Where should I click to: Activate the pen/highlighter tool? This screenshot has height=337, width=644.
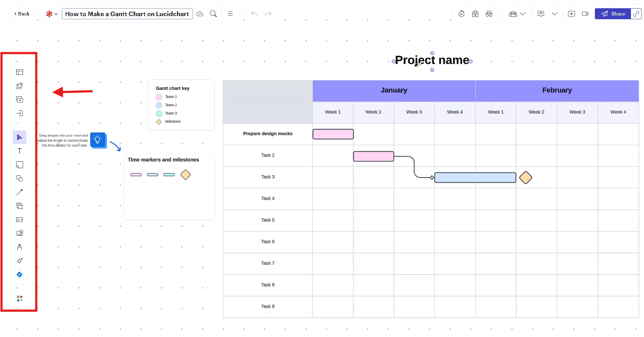tap(20, 247)
